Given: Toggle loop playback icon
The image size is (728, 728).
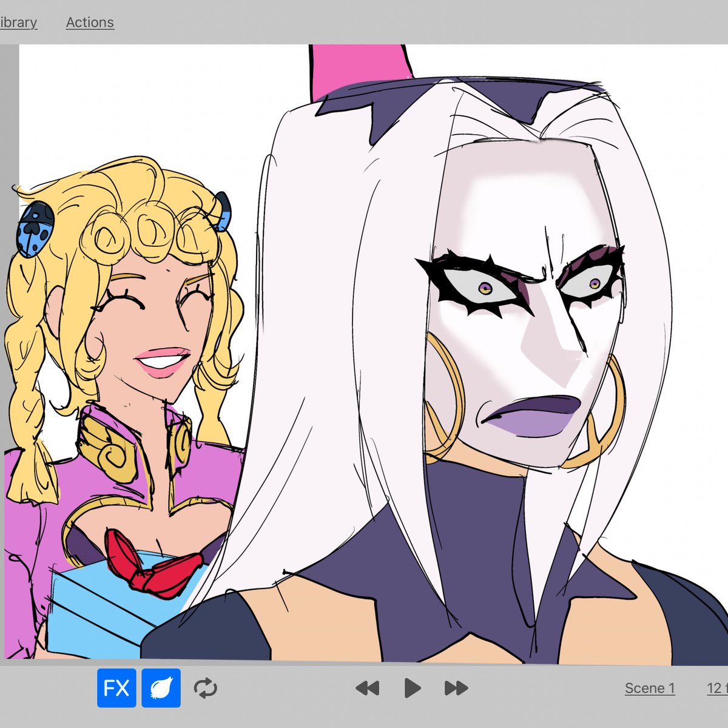Looking at the screenshot, I should pos(205,688).
